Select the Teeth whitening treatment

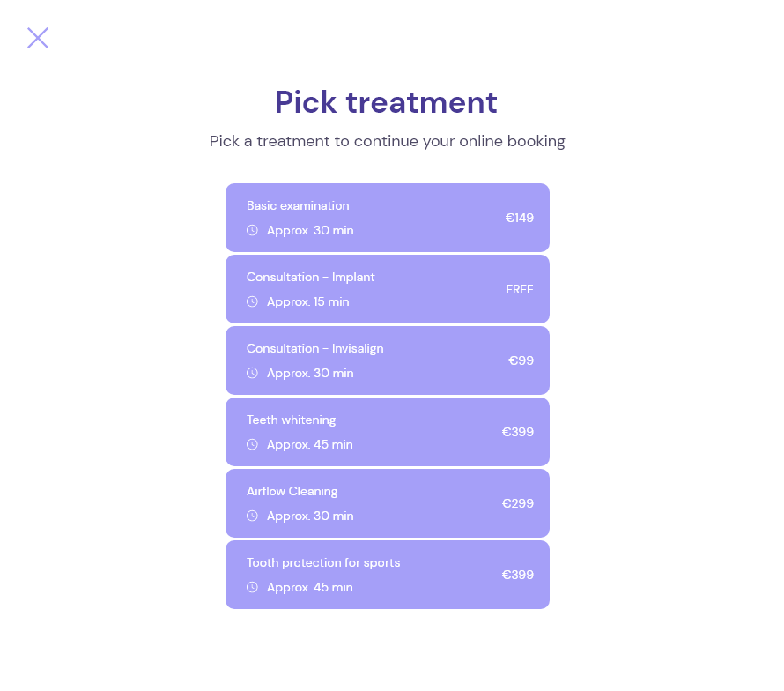point(387,432)
